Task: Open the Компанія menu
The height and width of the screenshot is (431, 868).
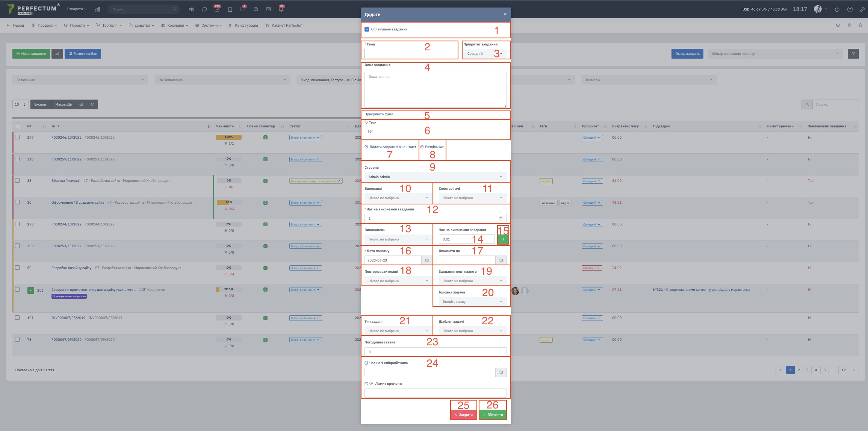Action: click(175, 26)
